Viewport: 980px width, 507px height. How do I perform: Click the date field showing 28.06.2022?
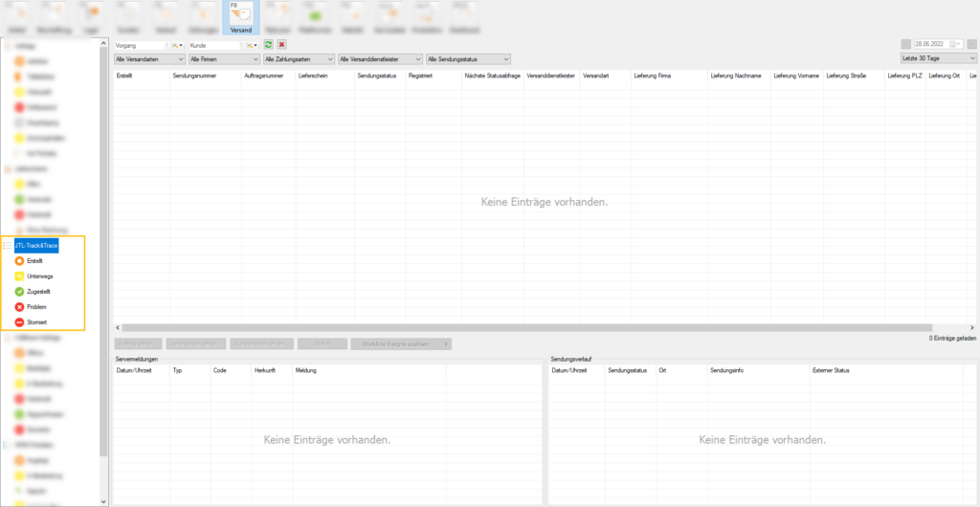931,45
